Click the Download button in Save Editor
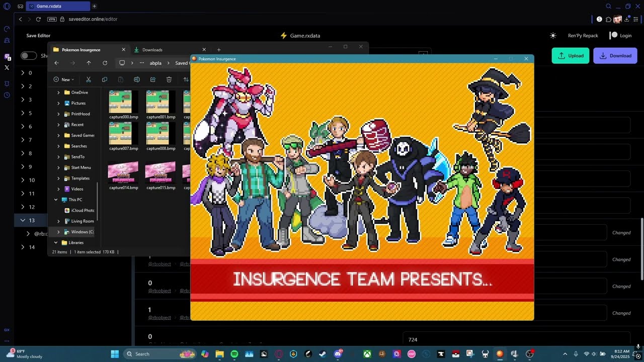 point(615,56)
